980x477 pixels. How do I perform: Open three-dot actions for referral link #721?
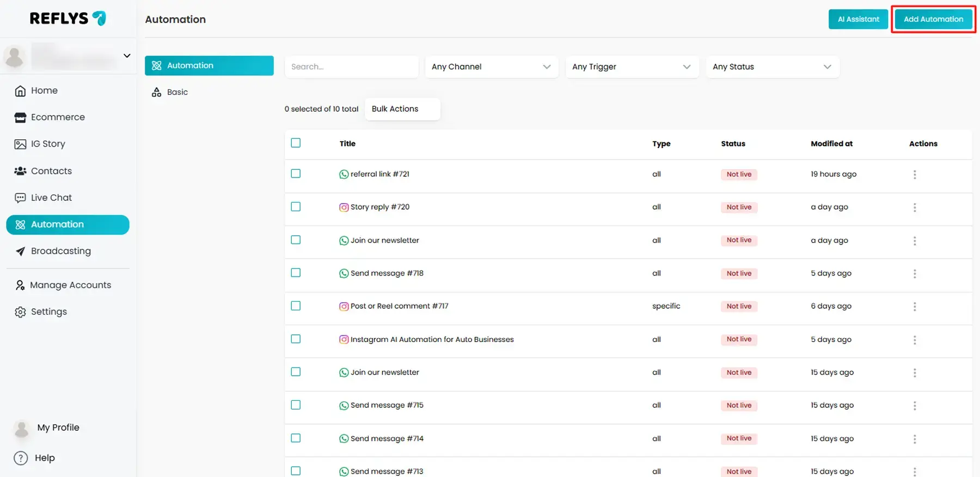[x=914, y=175]
